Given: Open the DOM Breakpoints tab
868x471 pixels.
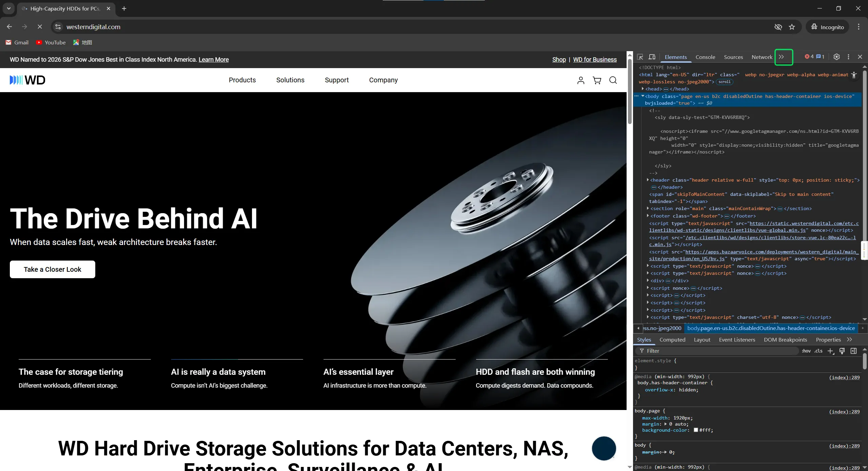Looking at the screenshot, I should click(785, 340).
